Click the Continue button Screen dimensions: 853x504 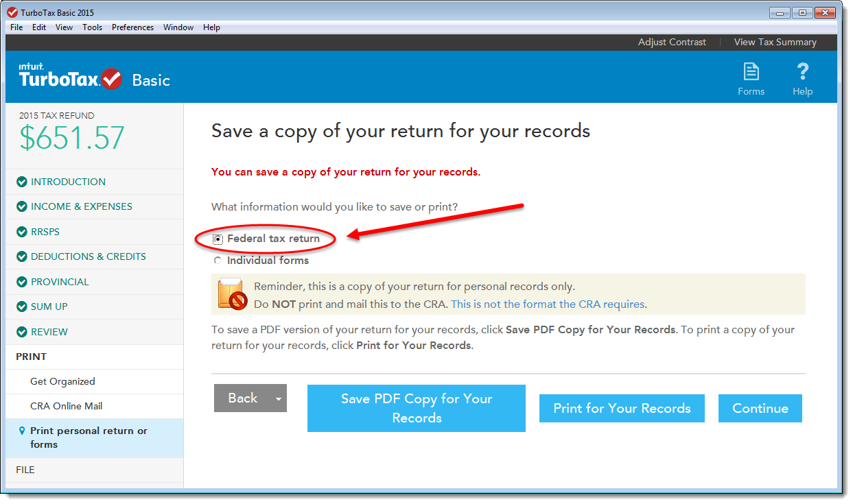click(x=760, y=408)
